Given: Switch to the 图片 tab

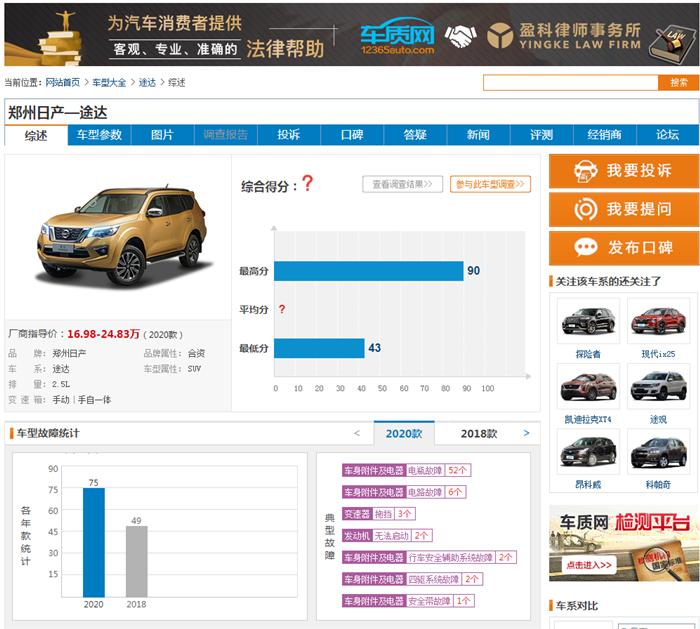Looking at the screenshot, I should click(x=162, y=135).
